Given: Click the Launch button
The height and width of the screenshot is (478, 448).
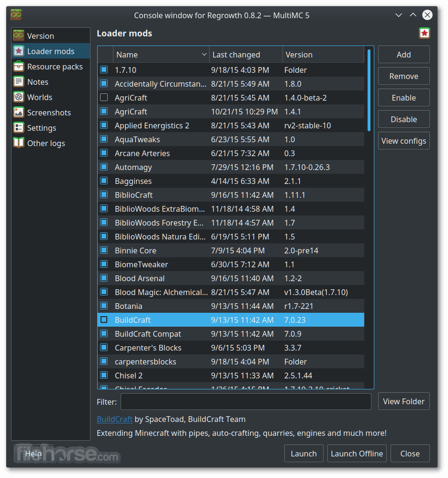Looking at the screenshot, I should (x=303, y=453).
